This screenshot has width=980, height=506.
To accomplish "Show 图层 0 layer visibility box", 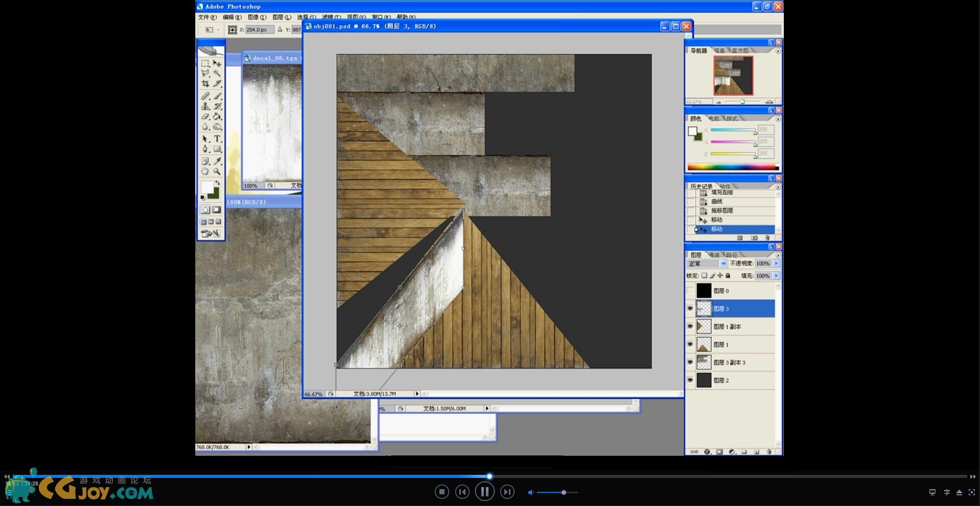I will tap(690, 291).
